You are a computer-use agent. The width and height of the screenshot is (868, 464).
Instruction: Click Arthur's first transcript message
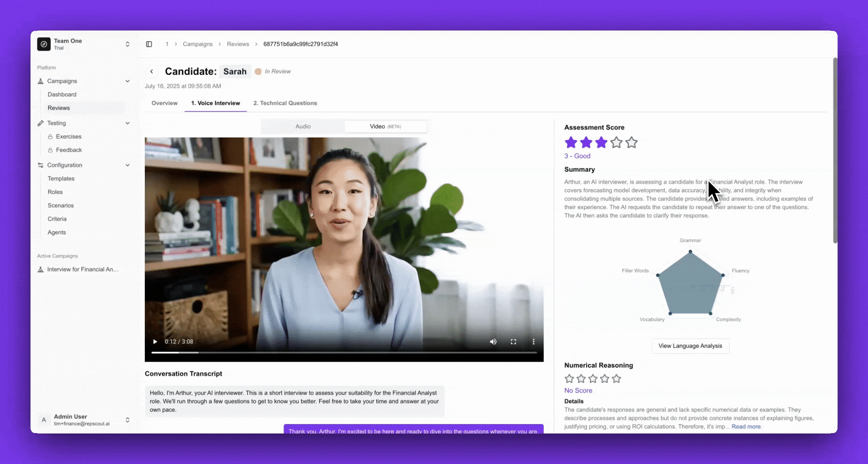point(294,402)
